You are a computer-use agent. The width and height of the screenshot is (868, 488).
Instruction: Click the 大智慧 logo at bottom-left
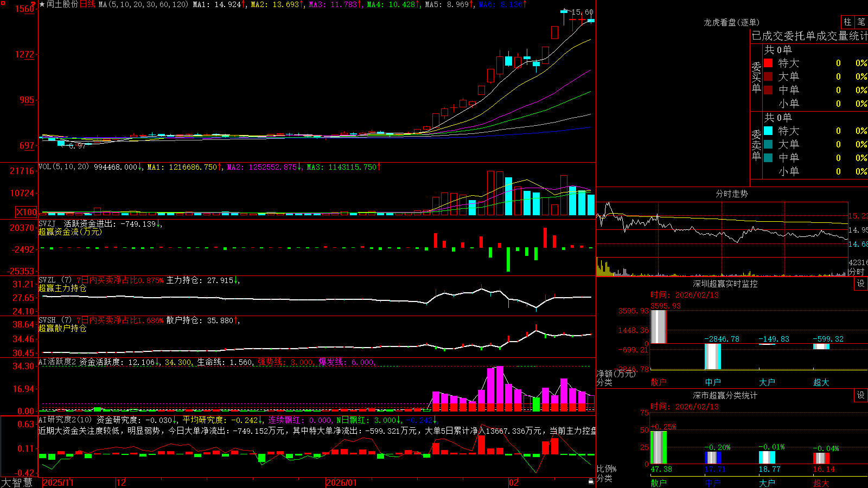(x=17, y=483)
